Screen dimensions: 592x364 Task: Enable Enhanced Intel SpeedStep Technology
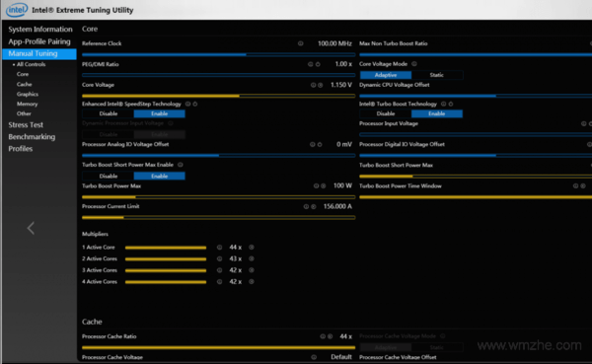[x=159, y=113]
